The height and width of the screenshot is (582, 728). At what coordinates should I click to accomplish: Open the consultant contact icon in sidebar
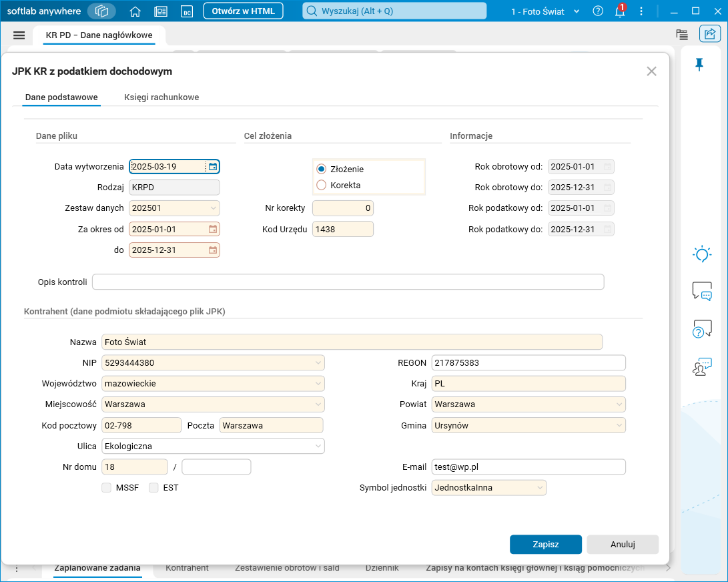tap(702, 366)
